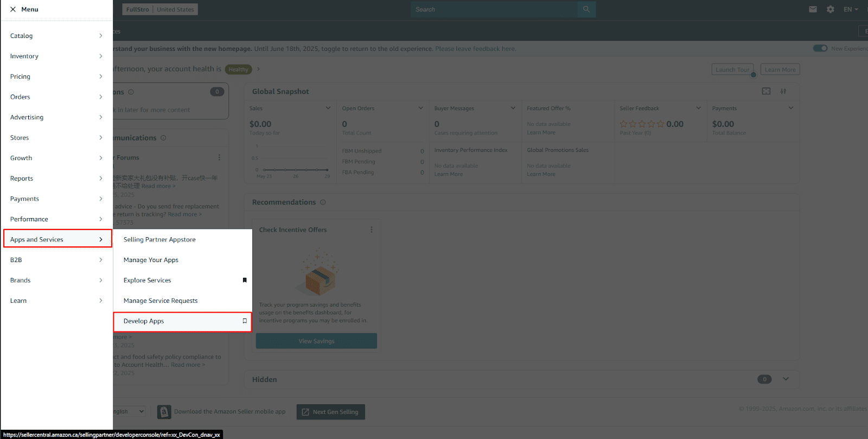Open the mail messages icon
Viewport: 868px width, 439px height.
(x=813, y=9)
